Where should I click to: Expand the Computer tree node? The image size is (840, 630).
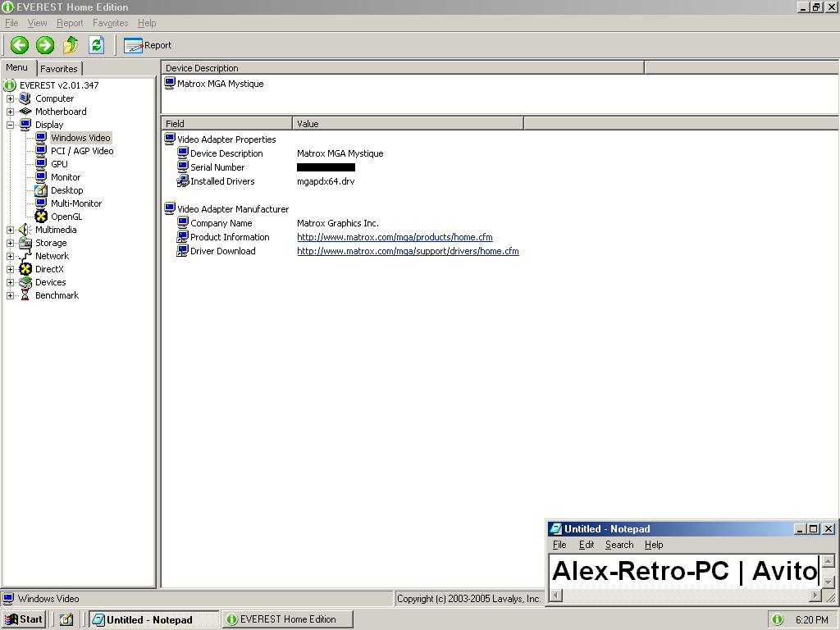tap(11, 98)
